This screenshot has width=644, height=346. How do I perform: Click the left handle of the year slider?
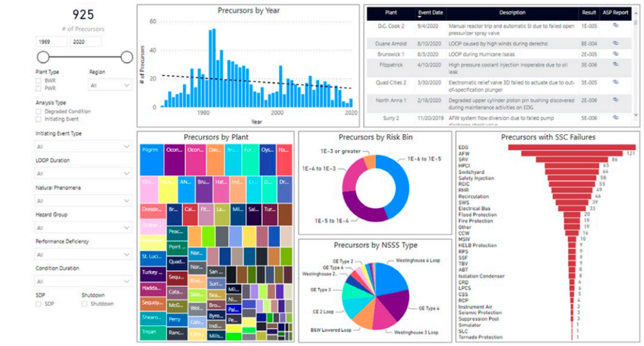[x=43, y=57]
